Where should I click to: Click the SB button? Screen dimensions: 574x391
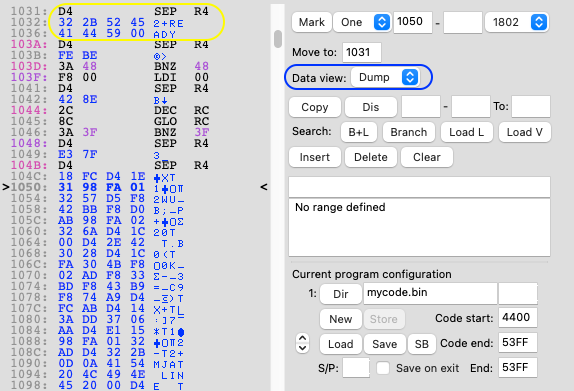pos(422,344)
